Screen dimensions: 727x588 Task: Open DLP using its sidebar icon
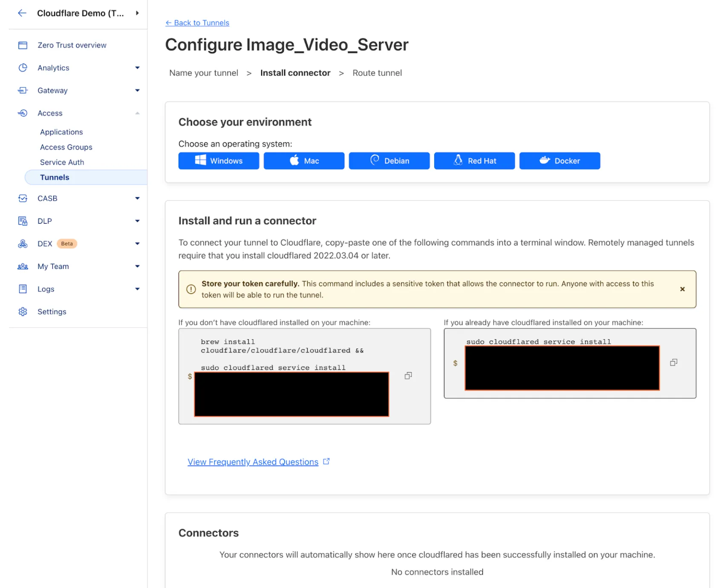(x=23, y=221)
